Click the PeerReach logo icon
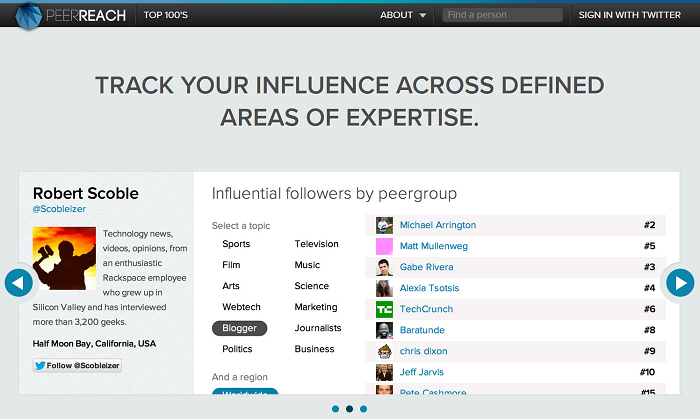The width and height of the screenshot is (700, 419). [31, 15]
